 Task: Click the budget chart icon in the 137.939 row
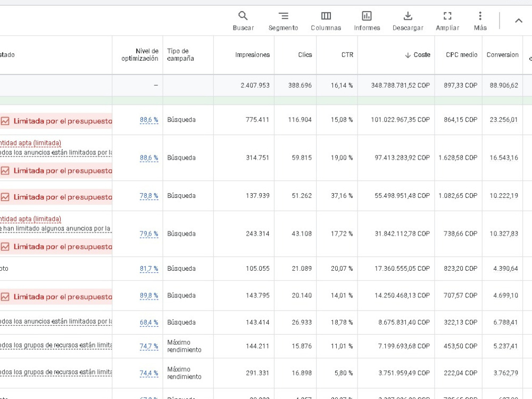click(x=5, y=197)
